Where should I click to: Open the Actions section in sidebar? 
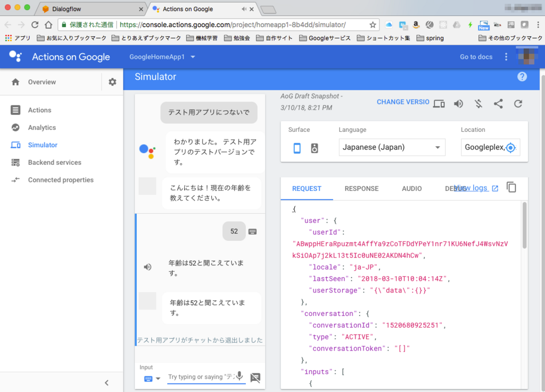39,110
